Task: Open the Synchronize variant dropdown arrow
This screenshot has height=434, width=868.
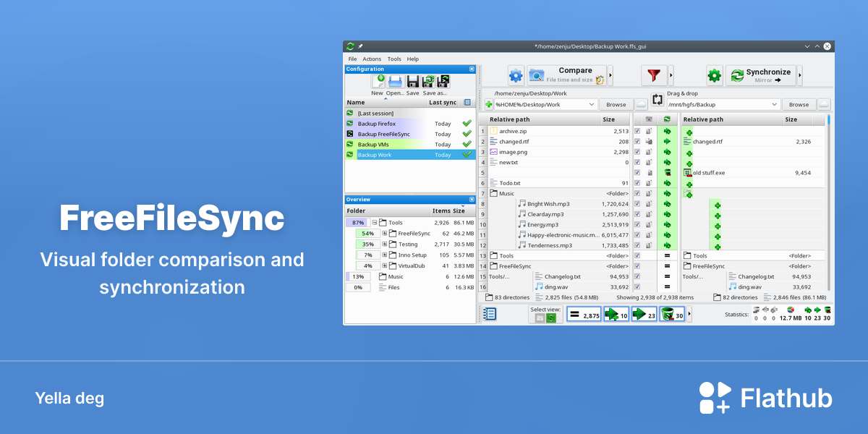Action: (799, 75)
